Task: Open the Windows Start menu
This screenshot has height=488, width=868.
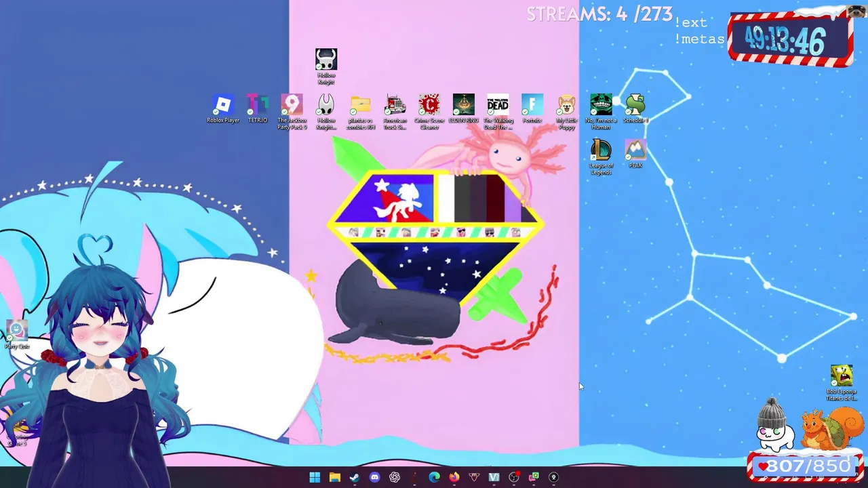Action: (315, 477)
